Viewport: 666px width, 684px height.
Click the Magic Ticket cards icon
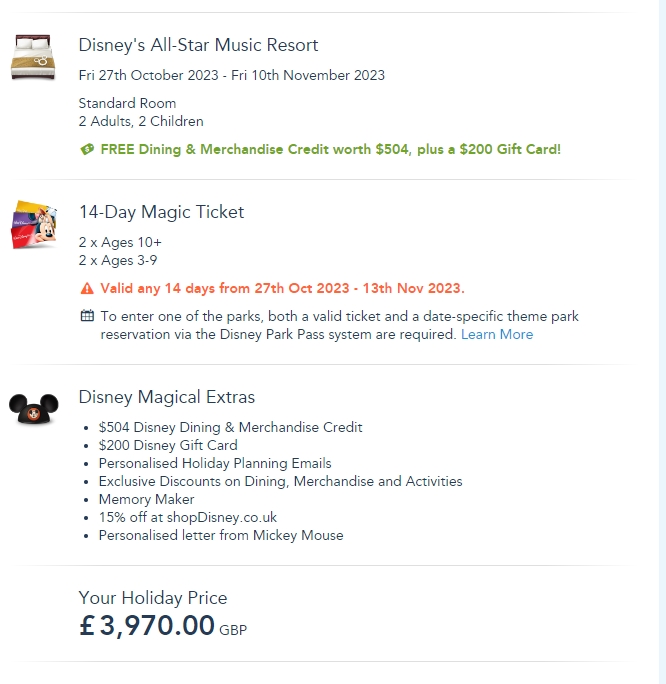pos(35,224)
